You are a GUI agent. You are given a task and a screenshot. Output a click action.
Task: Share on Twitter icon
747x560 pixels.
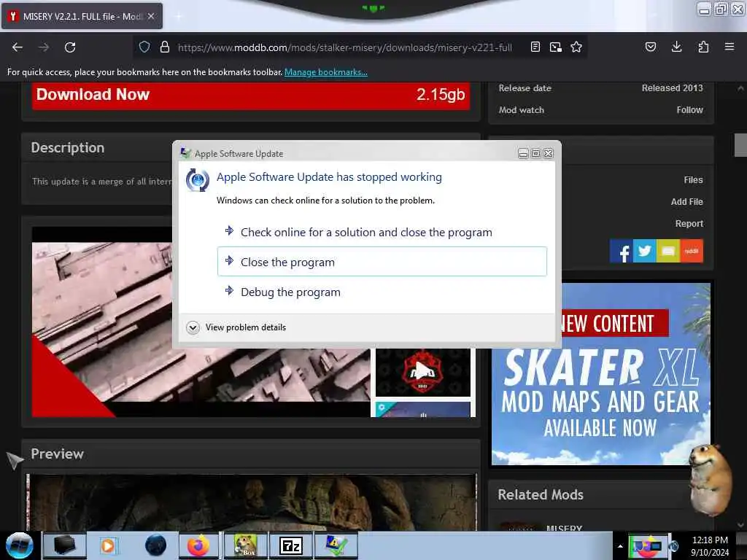click(x=645, y=251)
